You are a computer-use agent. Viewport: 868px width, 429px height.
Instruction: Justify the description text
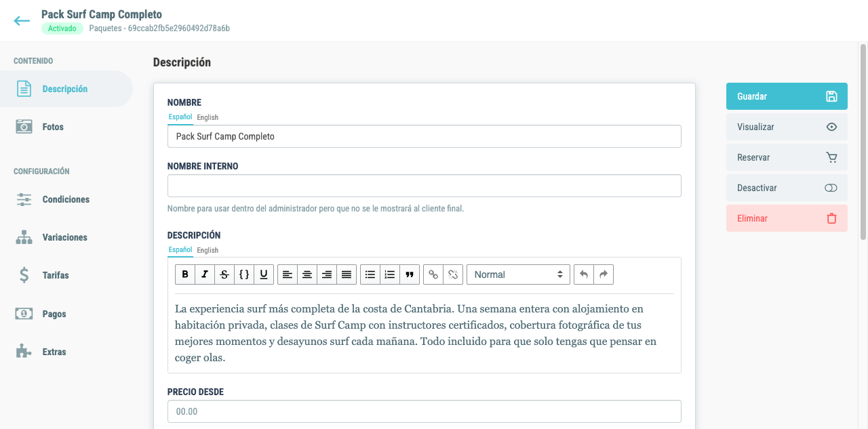click(347, 274)
